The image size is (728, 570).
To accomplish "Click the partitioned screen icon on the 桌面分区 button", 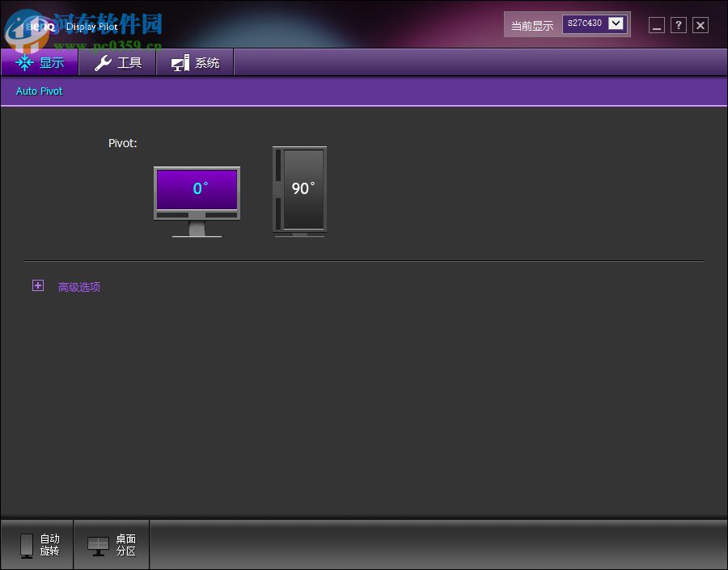I will pos(99,544).
